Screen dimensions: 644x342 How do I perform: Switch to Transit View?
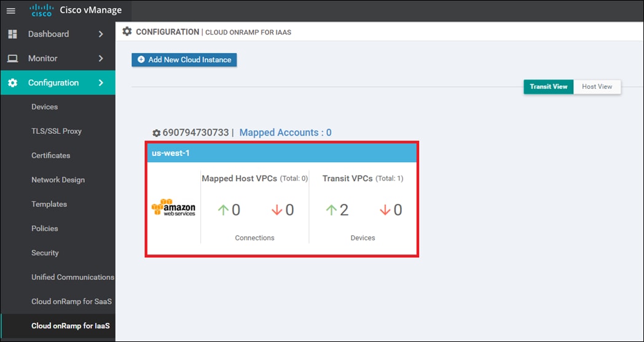(x=548, y=87)
